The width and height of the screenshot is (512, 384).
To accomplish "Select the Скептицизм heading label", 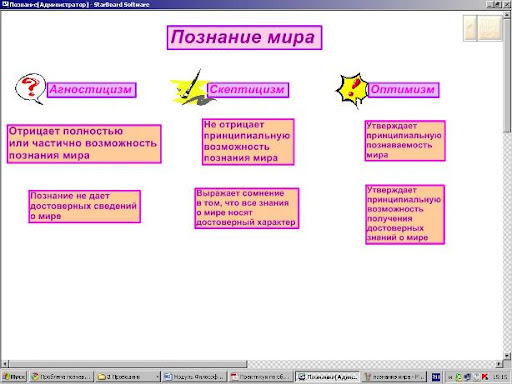I will tap(248, 90).
